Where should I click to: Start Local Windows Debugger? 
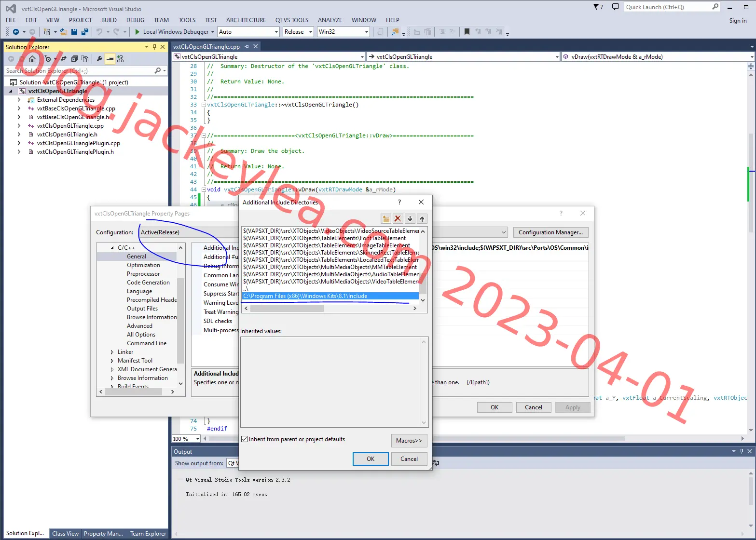click(172, 32)
